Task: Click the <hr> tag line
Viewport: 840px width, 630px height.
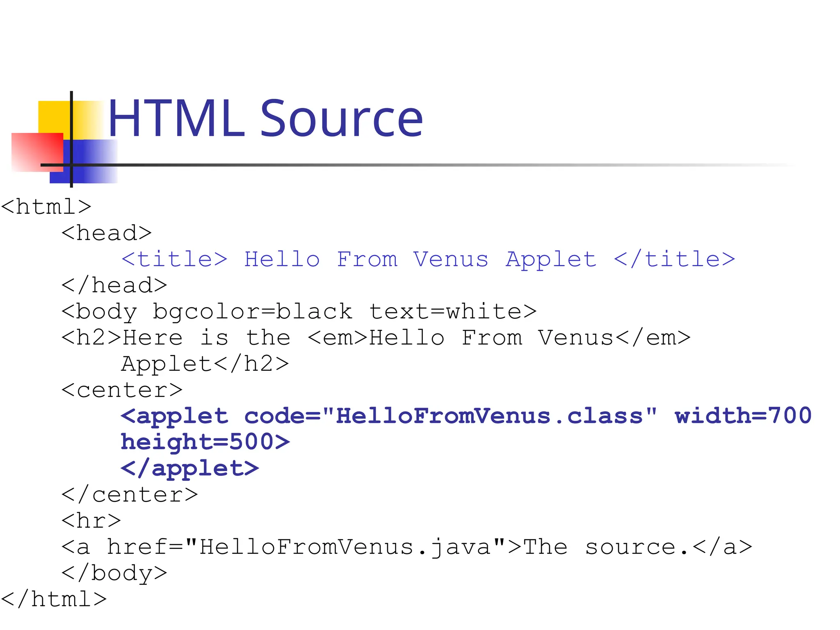Action: (x=91, y=521)
